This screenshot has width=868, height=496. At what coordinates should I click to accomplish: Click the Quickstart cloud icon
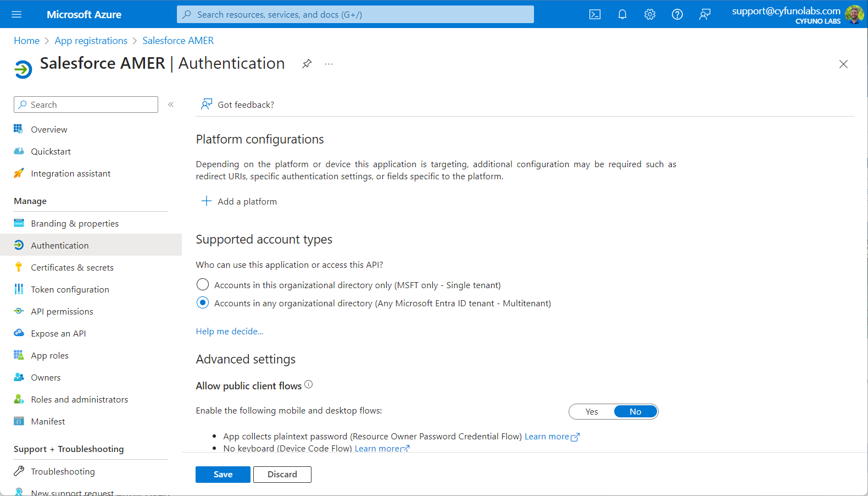(x=19, y=151)
